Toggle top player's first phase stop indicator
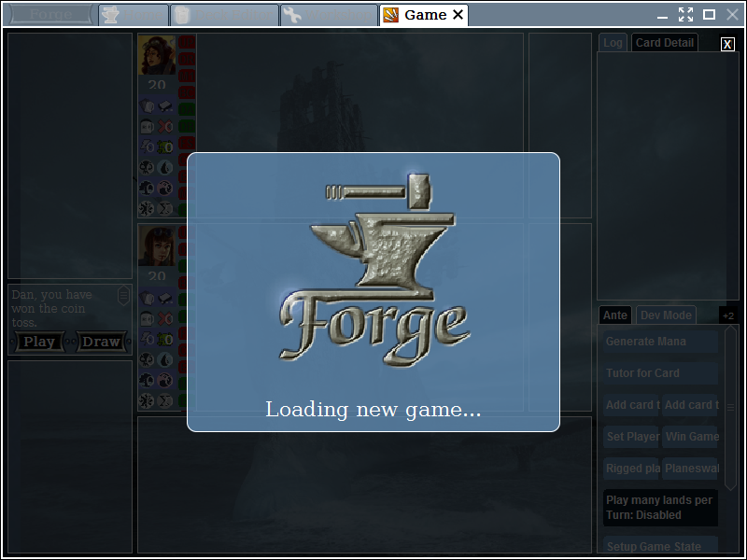Screen dimensions: 747x560 click(187, 42)
